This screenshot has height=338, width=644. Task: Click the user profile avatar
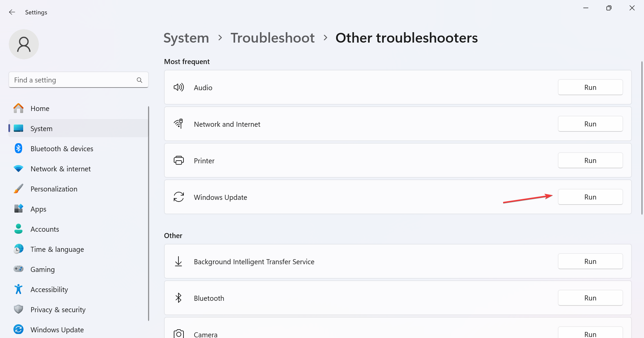(24, 44)
